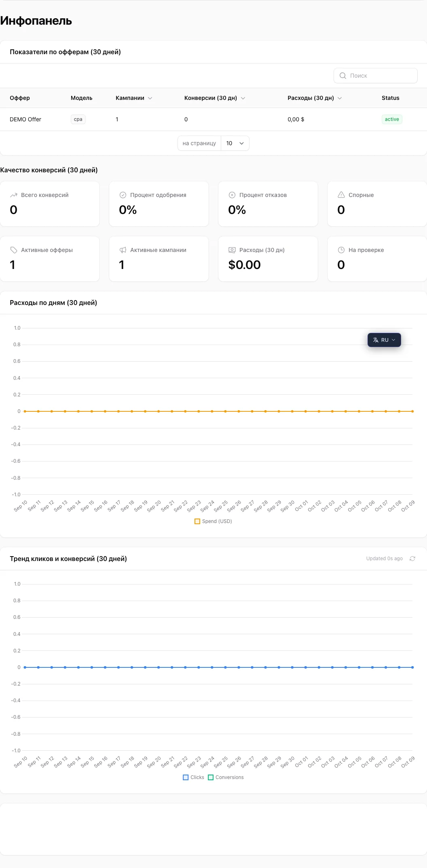Click the Оффер column header
The height and width of the screenshot is (868, 427).
tap(20, 98)
